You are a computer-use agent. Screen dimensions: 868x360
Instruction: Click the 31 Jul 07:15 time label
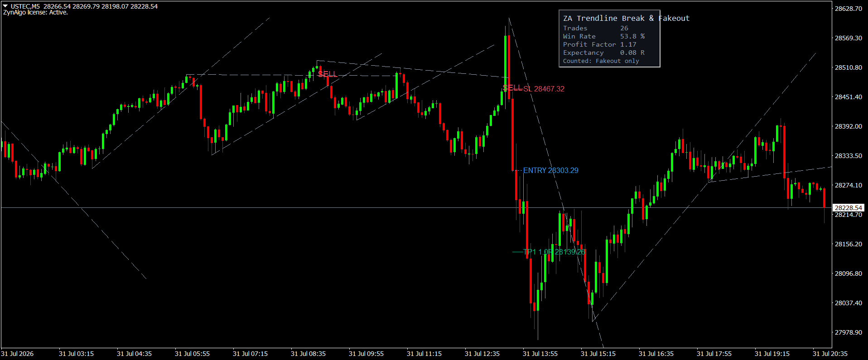coord(250,354)
